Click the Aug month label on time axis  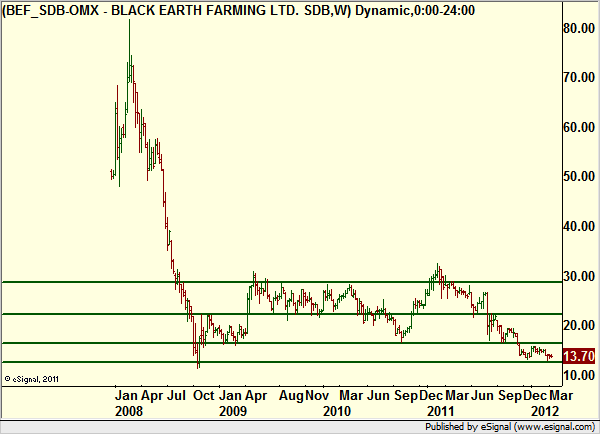[291, 395]
